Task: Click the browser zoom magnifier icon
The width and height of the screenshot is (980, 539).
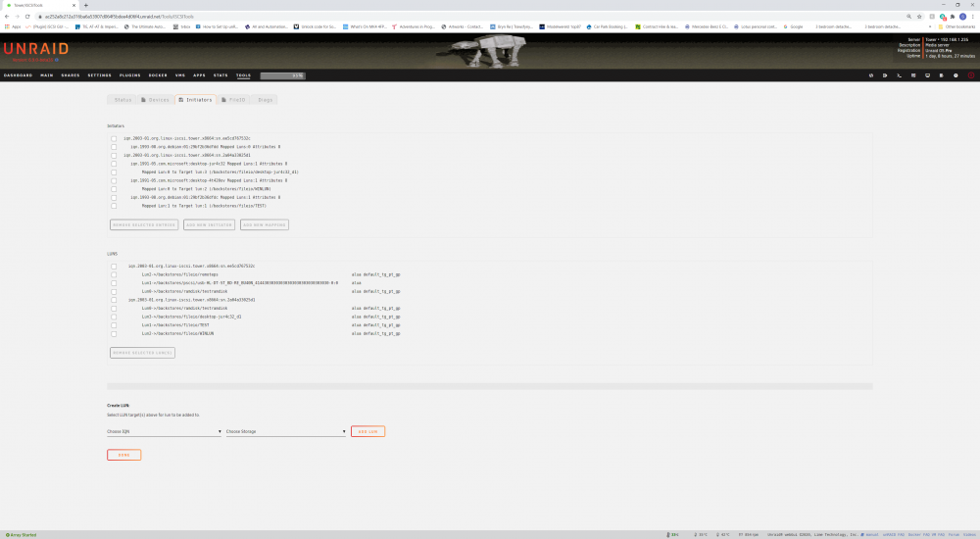Action: [908, 17]
